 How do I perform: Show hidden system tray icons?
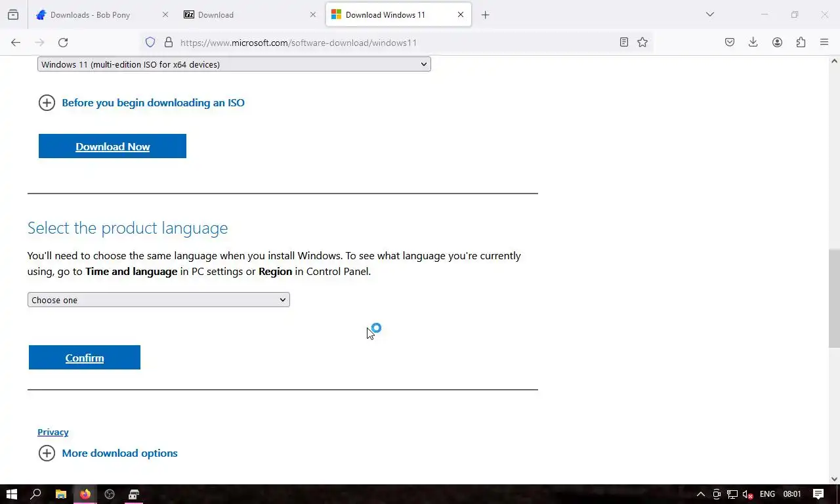click(x=701, y=494)
